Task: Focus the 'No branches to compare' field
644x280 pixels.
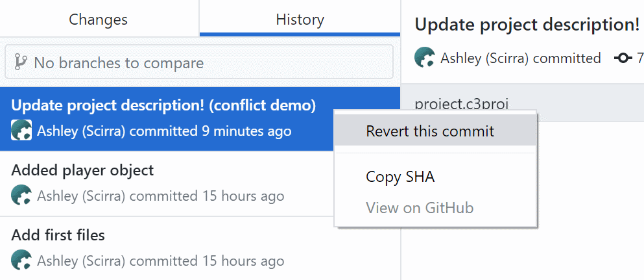Action: pos(199,62)
